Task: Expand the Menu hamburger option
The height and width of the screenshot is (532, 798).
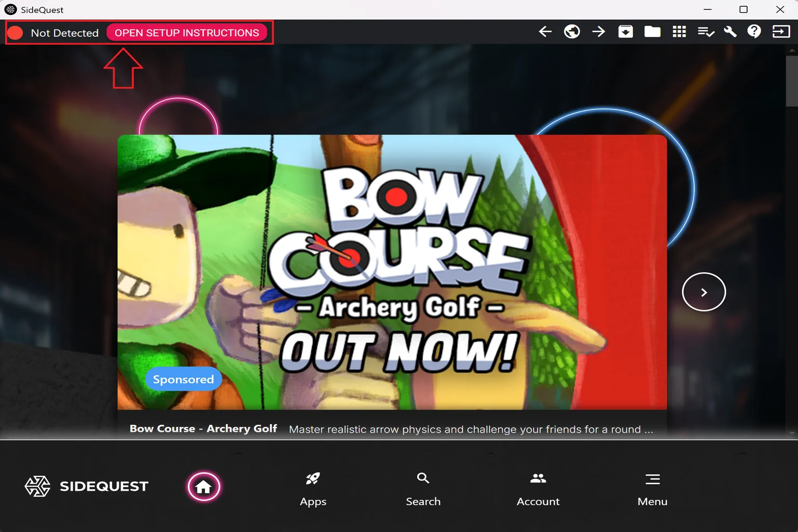Action: tap(652, 488)
